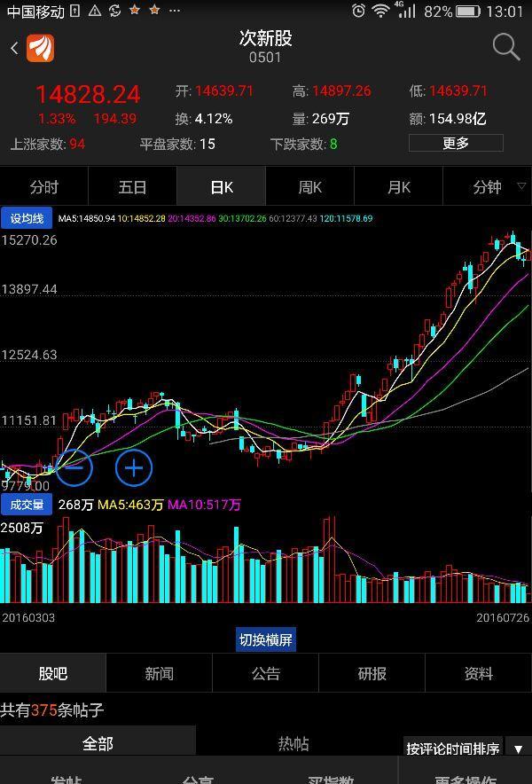Open the 股吧 tab
The image size is (532, 784).
click(53, 673)
